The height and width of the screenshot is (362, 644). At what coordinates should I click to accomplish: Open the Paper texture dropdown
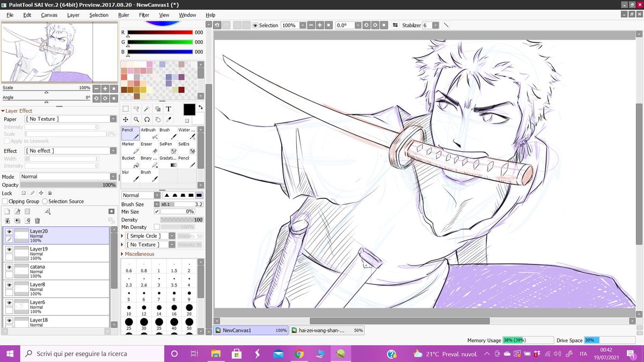pos(113,119)
